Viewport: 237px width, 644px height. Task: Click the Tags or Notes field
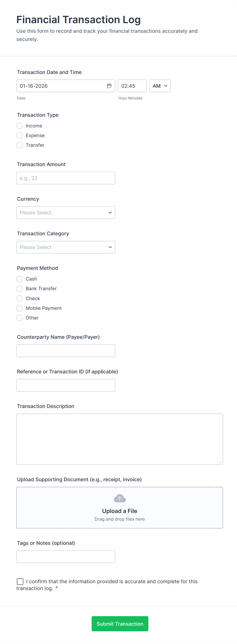65,556
